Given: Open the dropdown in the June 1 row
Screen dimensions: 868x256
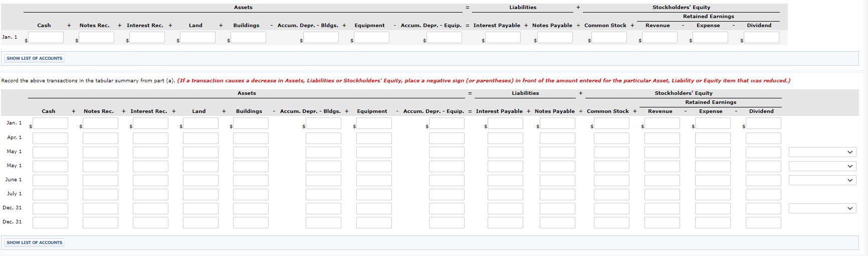Looking at the screenshot, I should pyautogui.click(x=821, y=180).
